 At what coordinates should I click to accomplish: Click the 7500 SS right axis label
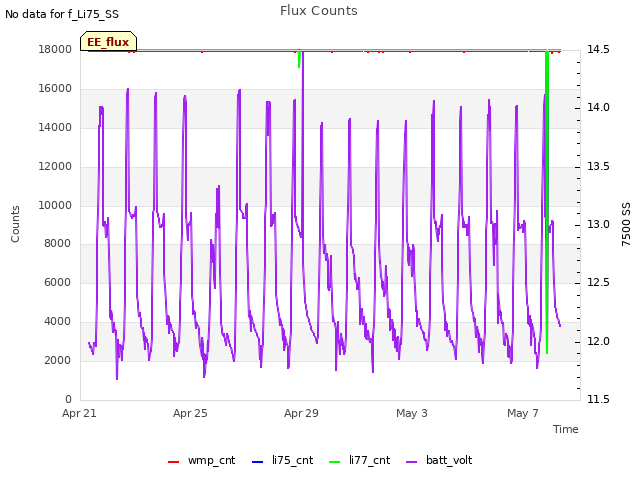pyautogui.click(x=626, y=224)
